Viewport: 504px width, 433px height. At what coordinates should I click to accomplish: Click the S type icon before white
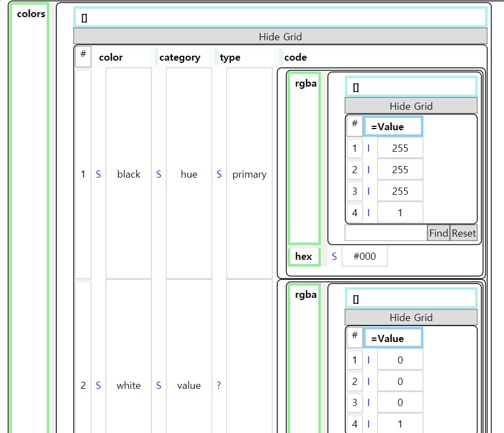click(x=98, y=385)
